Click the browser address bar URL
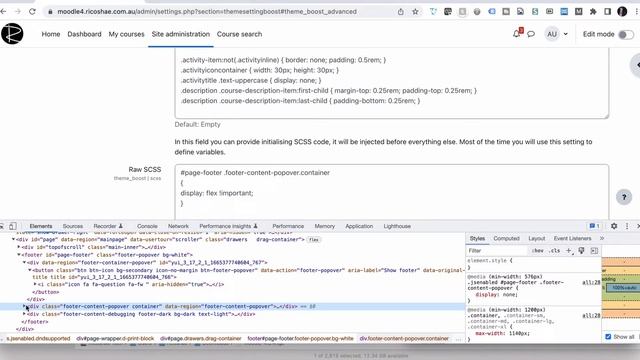 207,12
